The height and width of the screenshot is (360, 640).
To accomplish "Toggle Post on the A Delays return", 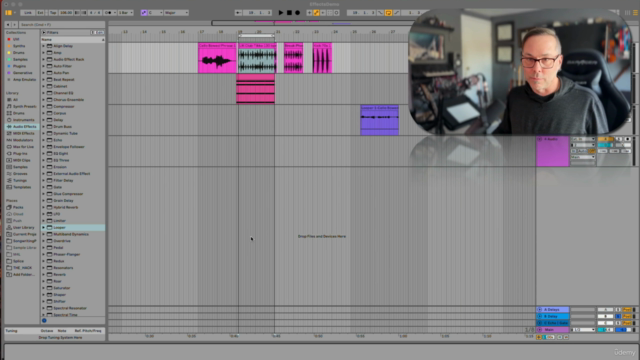I will coord(627,310).
